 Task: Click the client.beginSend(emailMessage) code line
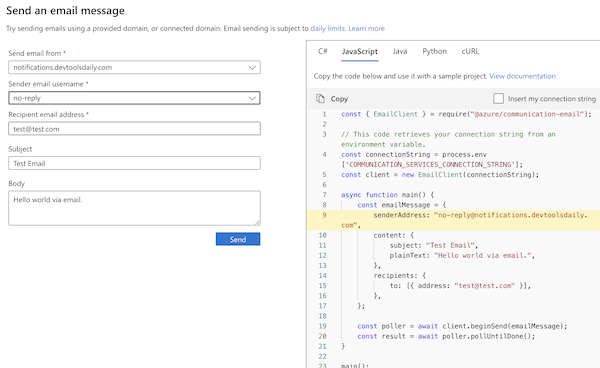click(x=462, y=326)
